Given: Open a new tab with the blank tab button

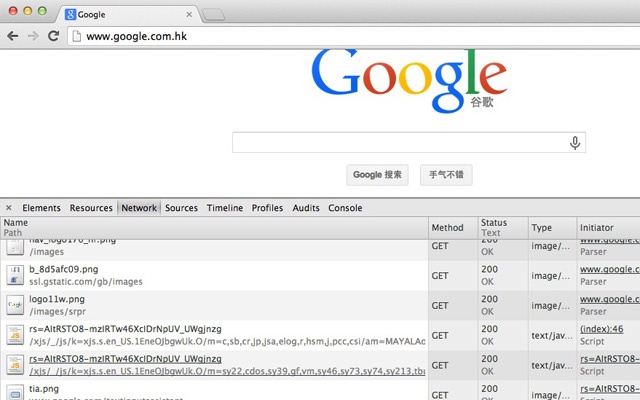Looking at the screenshot, I should 213,15.
